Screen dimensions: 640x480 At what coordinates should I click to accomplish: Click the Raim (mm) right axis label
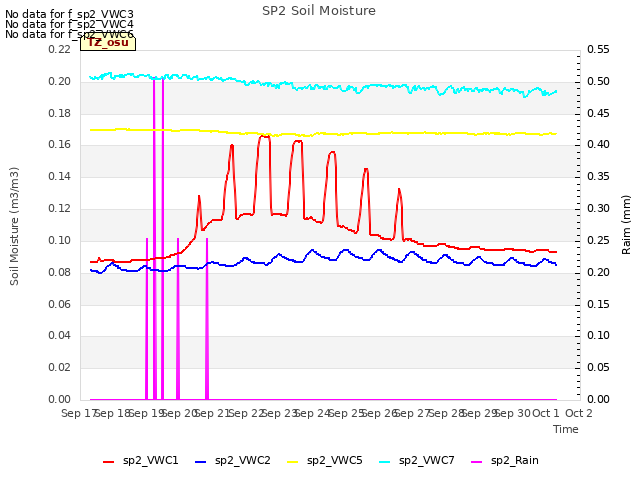click(x=626, y=225)
